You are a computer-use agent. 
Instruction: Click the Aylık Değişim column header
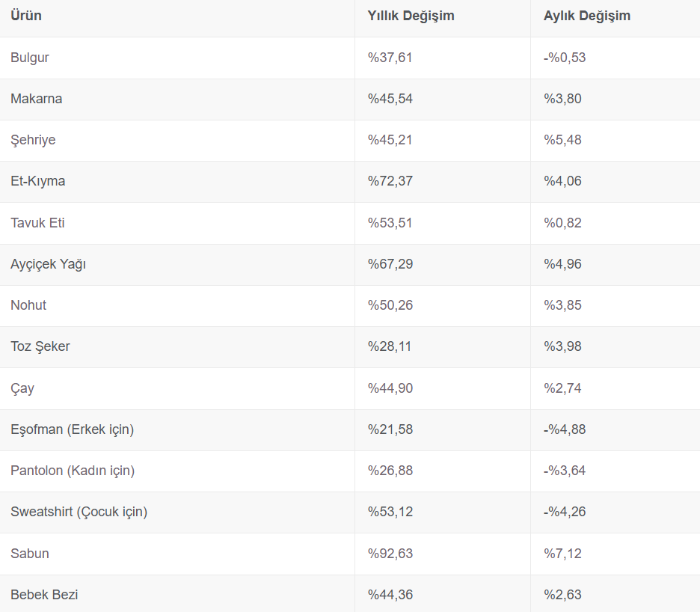[587, 16]
